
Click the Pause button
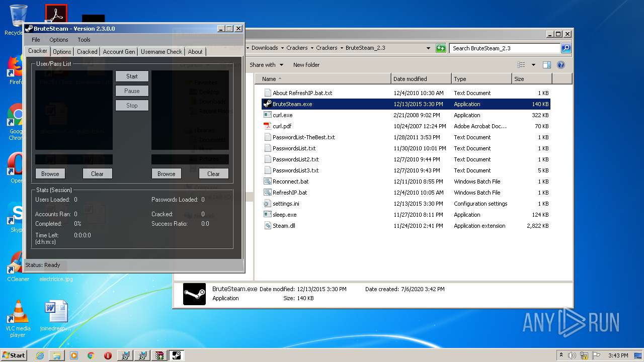tap(132, 91)
